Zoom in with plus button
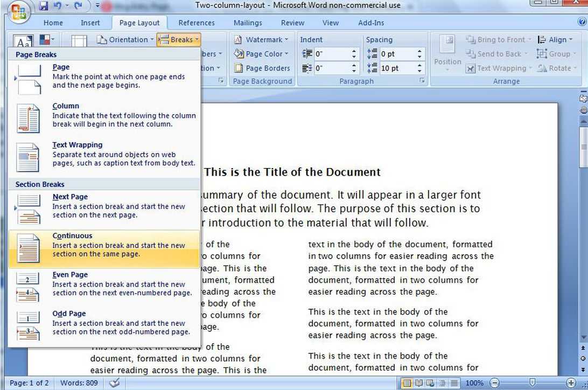Viewport: 588px width, 390px height. (571, 383)
